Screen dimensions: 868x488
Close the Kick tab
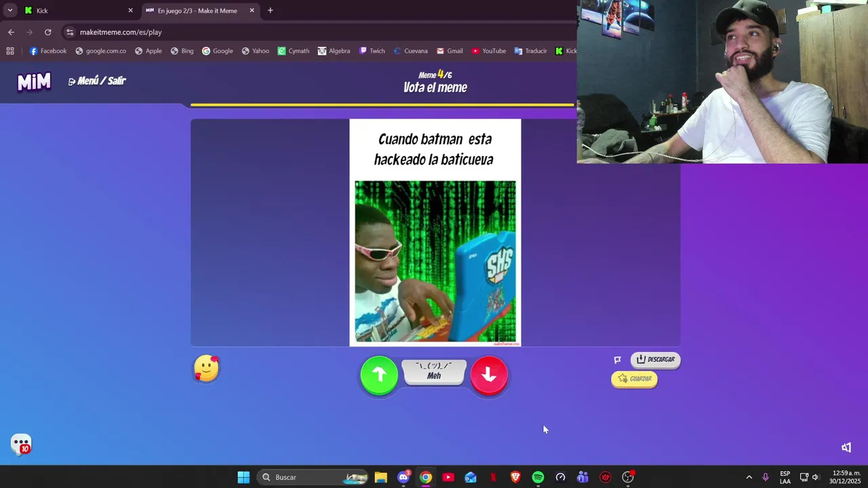tap(131, 10)
